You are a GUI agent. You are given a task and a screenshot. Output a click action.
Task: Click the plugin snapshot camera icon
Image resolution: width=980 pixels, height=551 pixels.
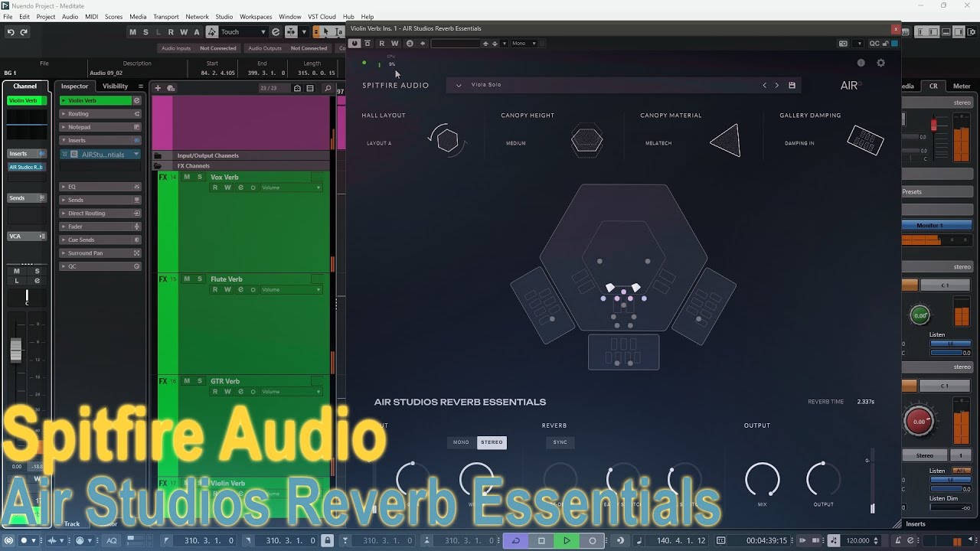843,44
